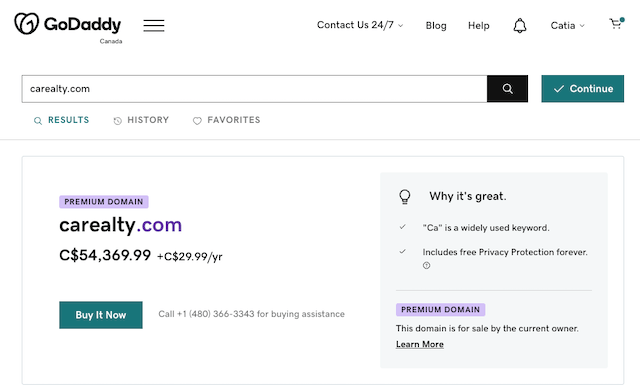The width and height of the screenshot is (640, 392).
Task: Click the Call +1 (480) 366-3343 assistance text
Action: pos(251,314)
